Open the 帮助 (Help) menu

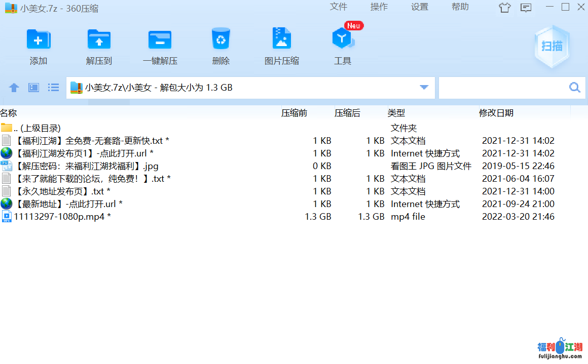[460, 7]
